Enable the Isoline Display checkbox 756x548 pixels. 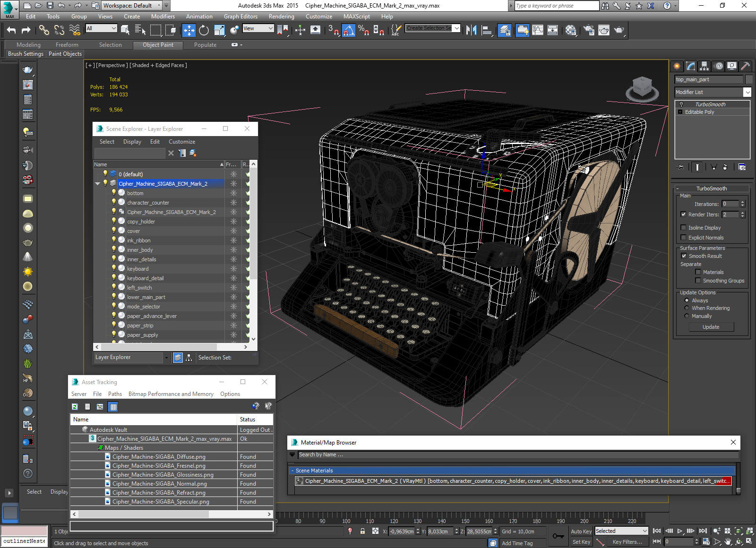(x=683, y=228)
